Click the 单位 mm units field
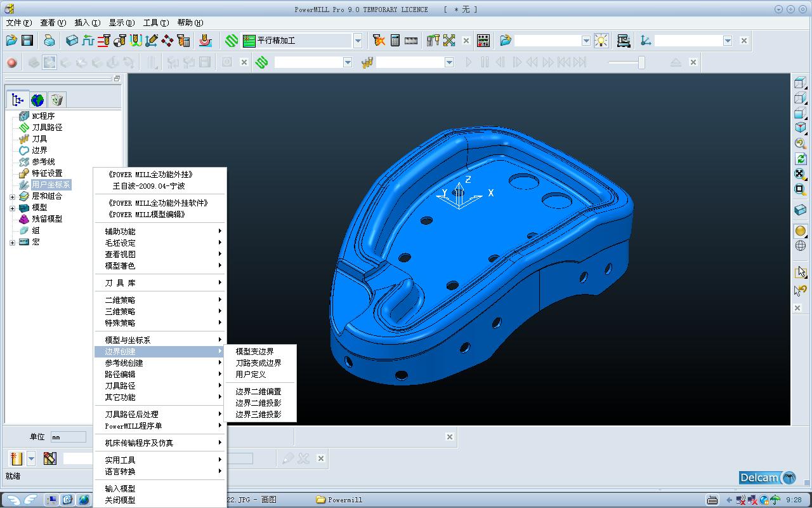The width and height of the screenshot is (812, 508). pyautogui.click(x=68, y=437)
